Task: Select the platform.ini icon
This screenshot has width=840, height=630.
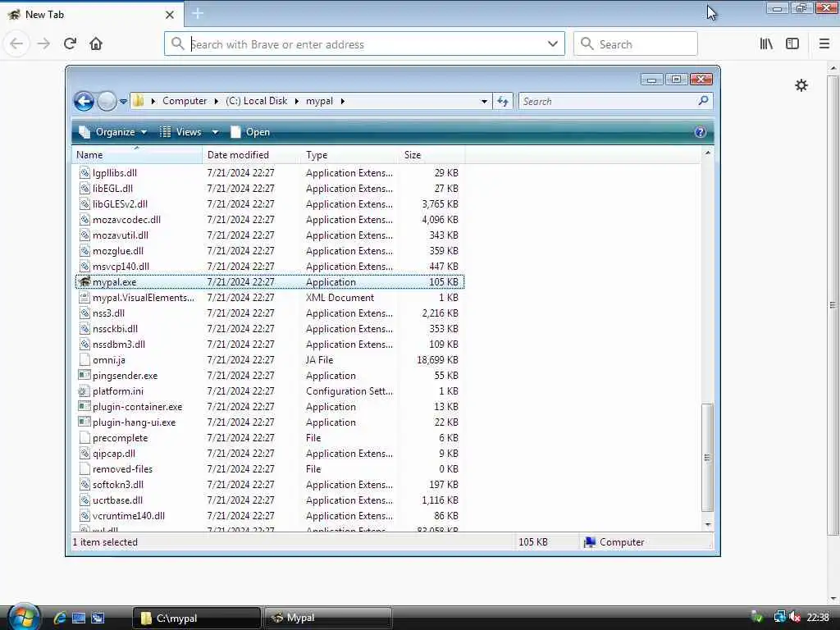Action: click(x=84, y=391)
